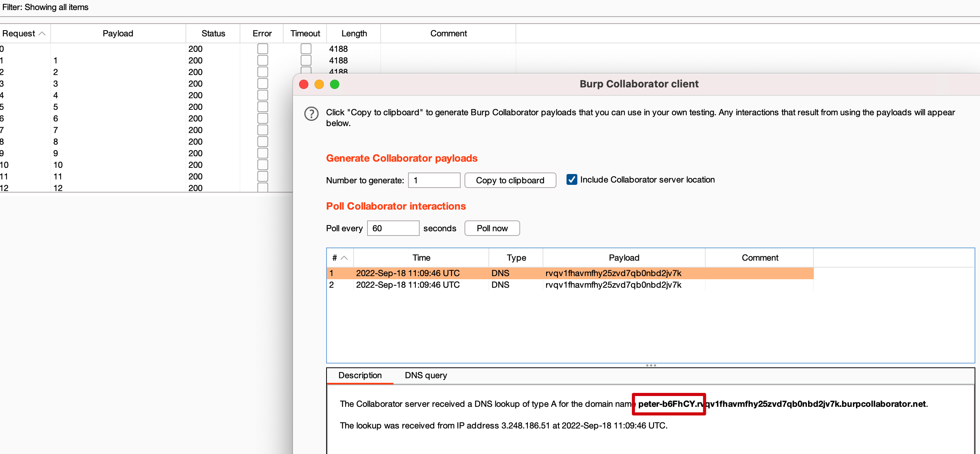Check the Error box for request 5
This screenshot has height=454, width=980.
tap(263, 107)
